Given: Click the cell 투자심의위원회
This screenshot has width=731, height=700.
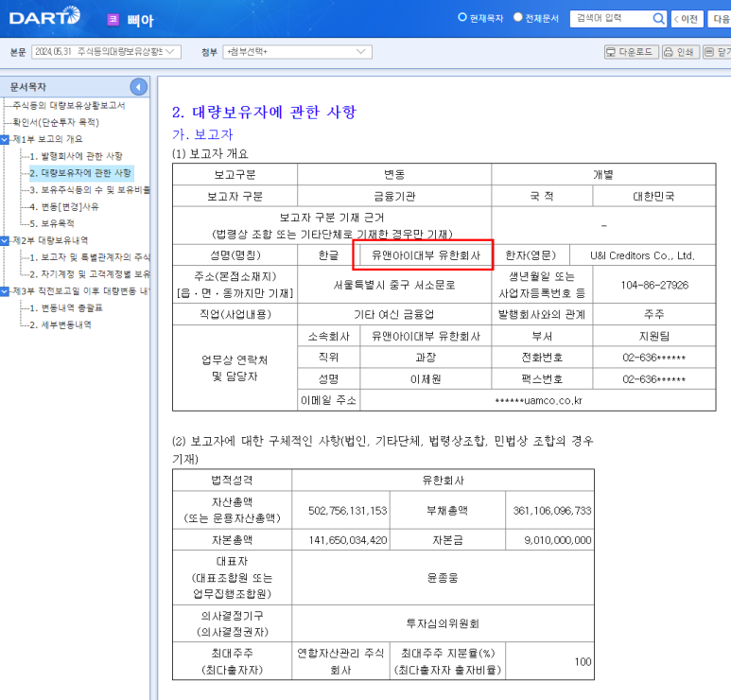Looking at the screenshot, I should point(443,623).
